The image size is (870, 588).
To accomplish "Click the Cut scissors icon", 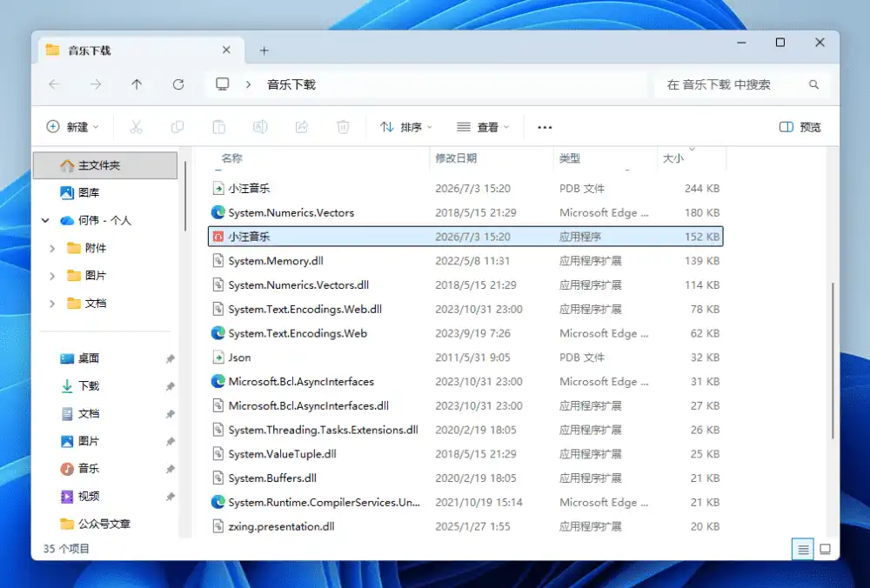I will (136, 127).
